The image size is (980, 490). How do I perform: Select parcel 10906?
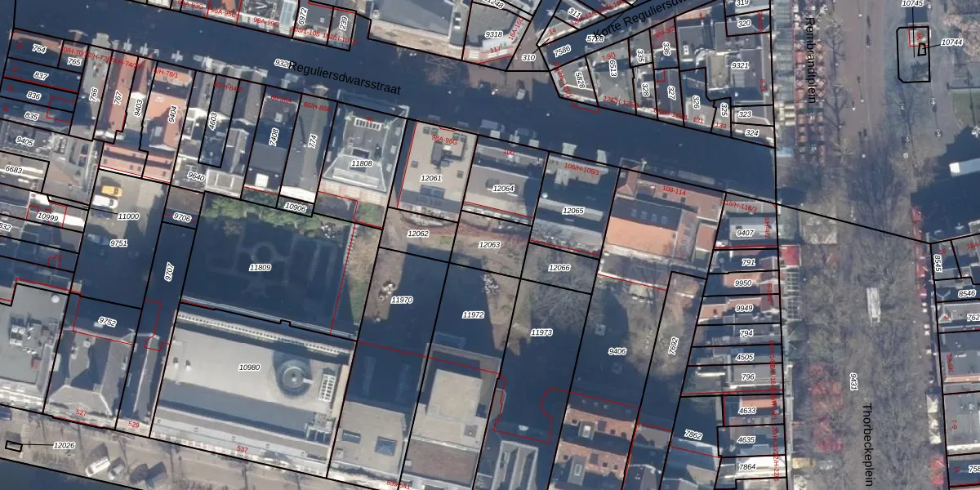[296, 208]
